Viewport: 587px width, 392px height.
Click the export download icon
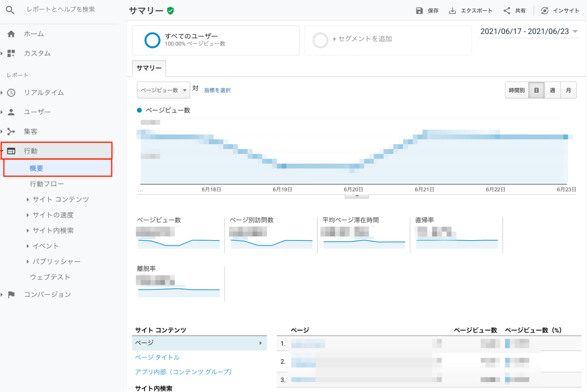(x=453, y=11)
